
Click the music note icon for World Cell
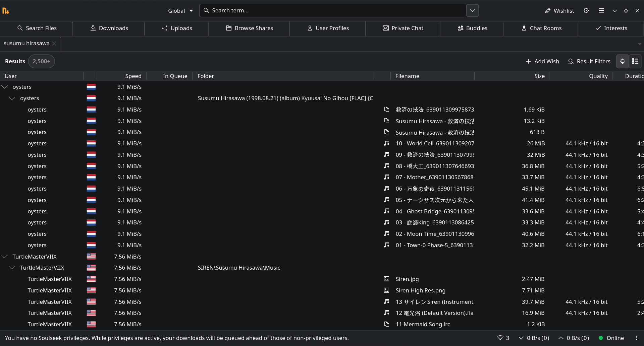387,143
